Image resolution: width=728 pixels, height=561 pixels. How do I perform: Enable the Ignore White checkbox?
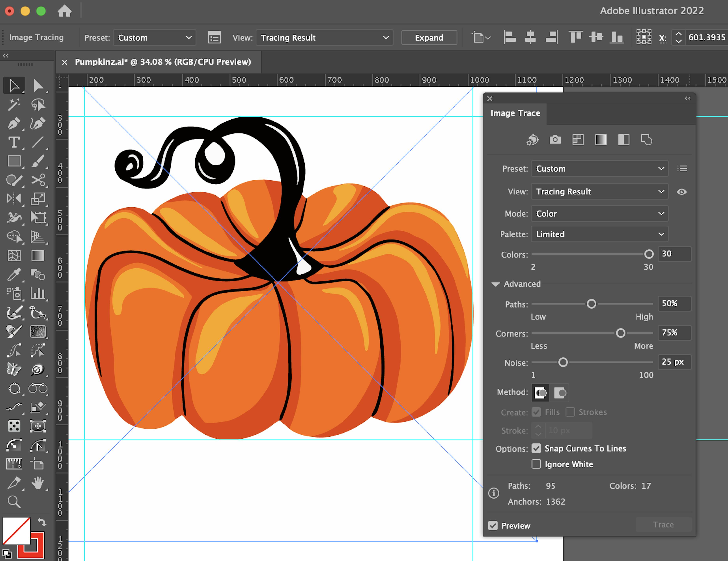(536, 464)
